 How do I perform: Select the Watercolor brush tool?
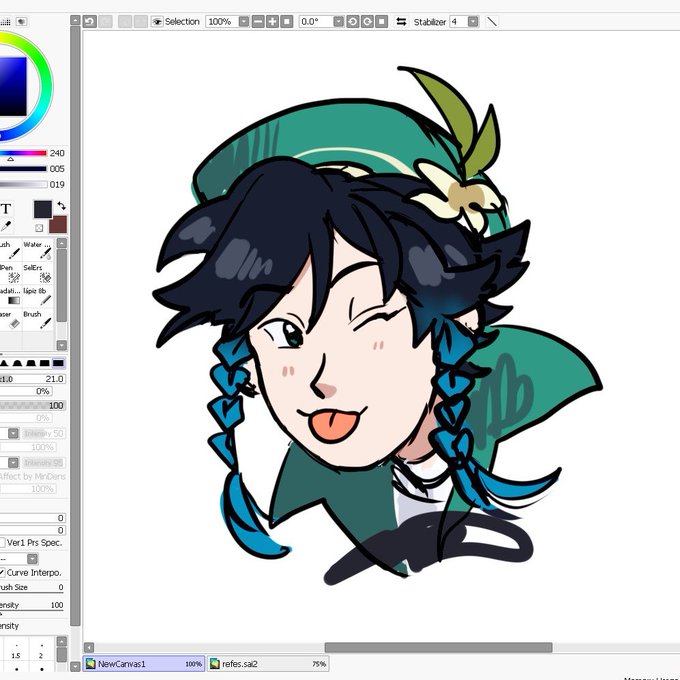(x=38, y=250)
